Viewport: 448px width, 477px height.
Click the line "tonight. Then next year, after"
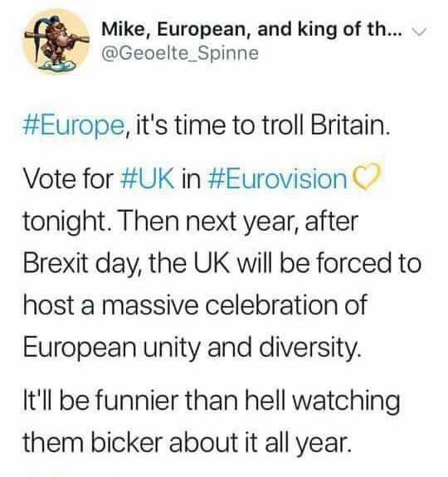pos(191,222)
